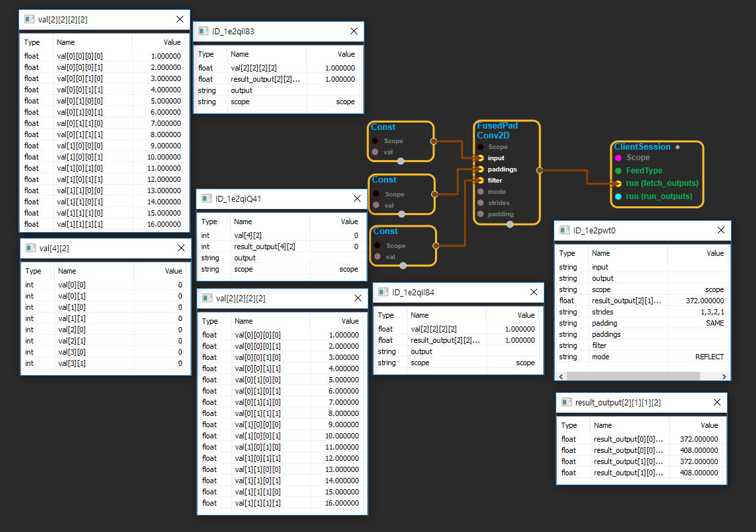Click the Value column header in ID_1e2pwt0 panel
The image size is (756, 532).
point(714,253)
